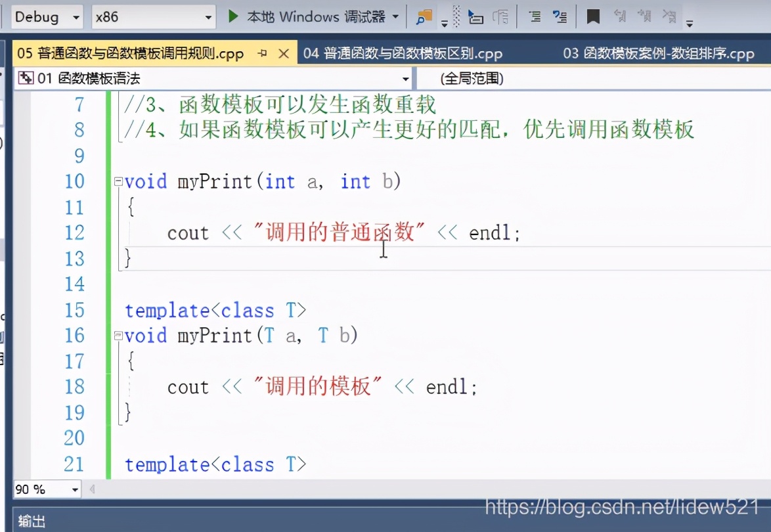
Task: Collapse the template myPrint function at line 16
Action: (x=117, y=336)
